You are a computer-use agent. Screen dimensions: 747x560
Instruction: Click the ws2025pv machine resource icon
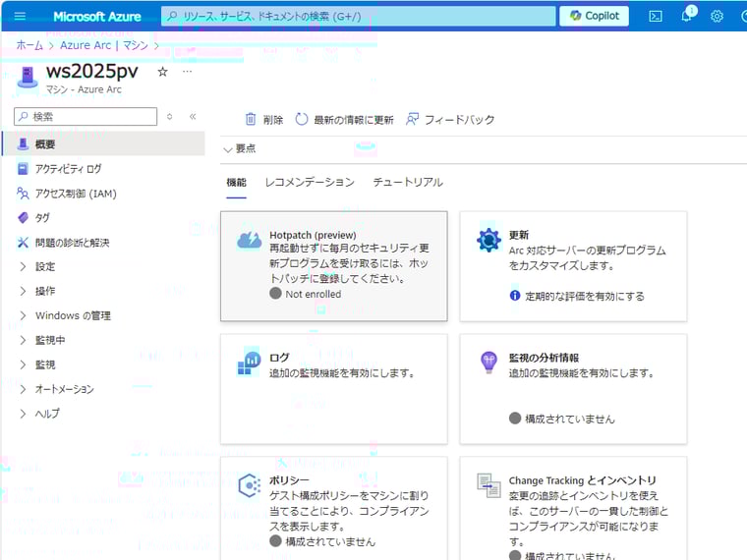(x=28, y=77)
